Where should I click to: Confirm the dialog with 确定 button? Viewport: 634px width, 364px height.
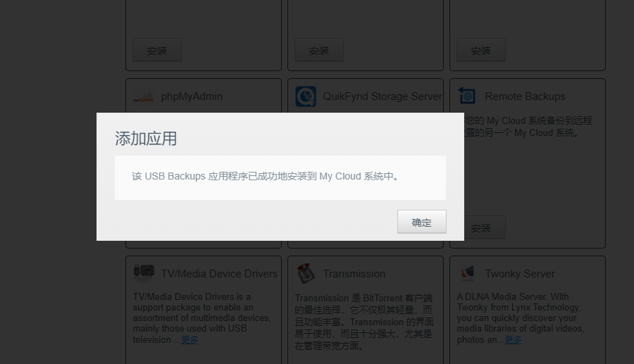[x=422, y=222]
